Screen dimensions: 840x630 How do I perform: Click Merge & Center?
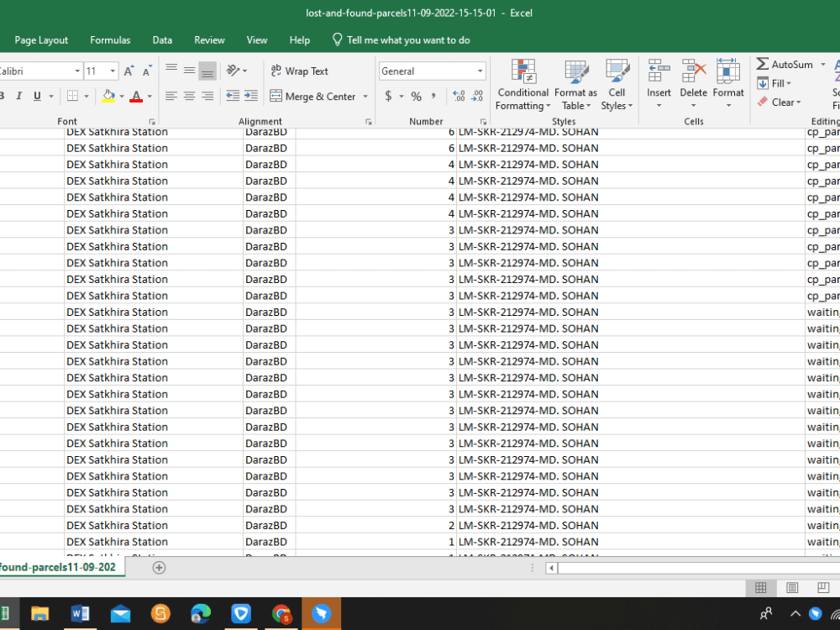tap(312, 97)
